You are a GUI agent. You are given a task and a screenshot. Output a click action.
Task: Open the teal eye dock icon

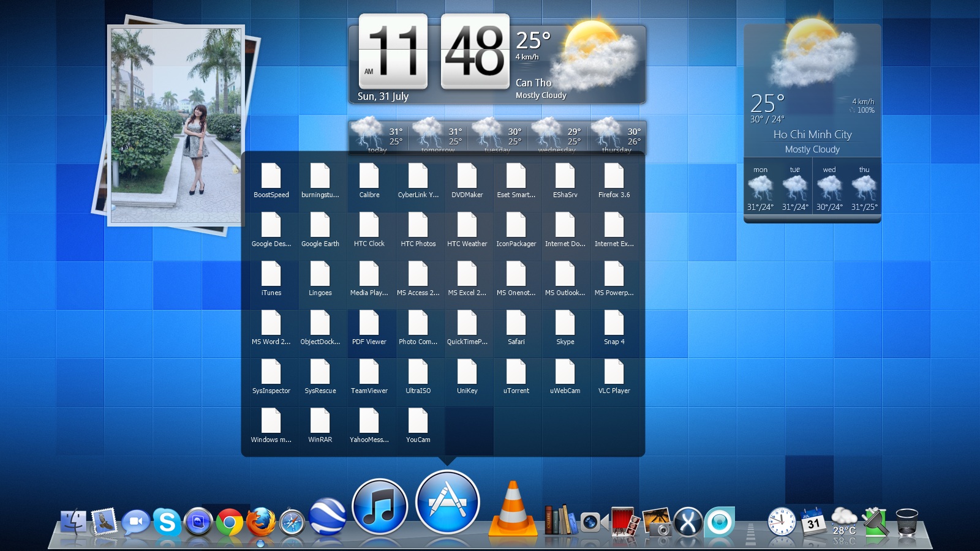point(719,522)
